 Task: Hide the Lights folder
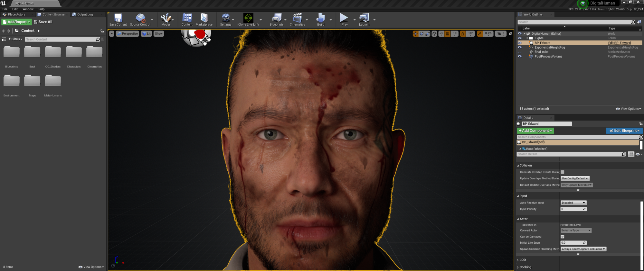pos(519,38)
